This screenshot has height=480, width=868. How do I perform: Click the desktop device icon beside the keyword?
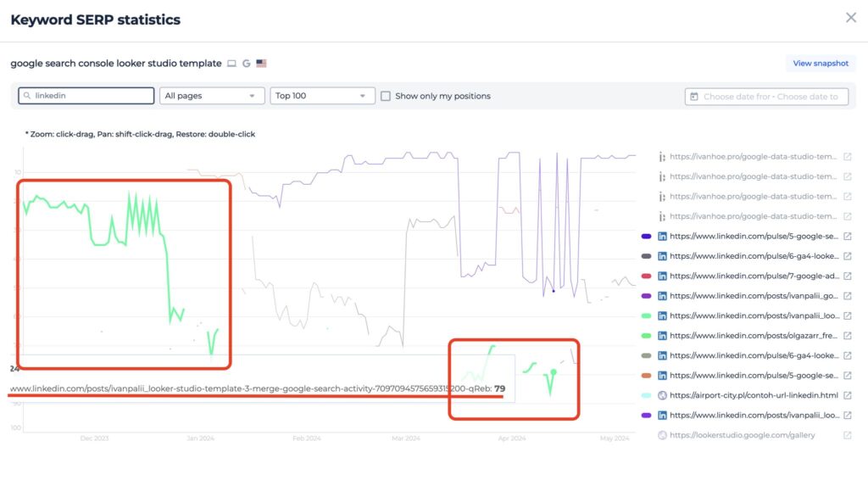pos(232,64)
